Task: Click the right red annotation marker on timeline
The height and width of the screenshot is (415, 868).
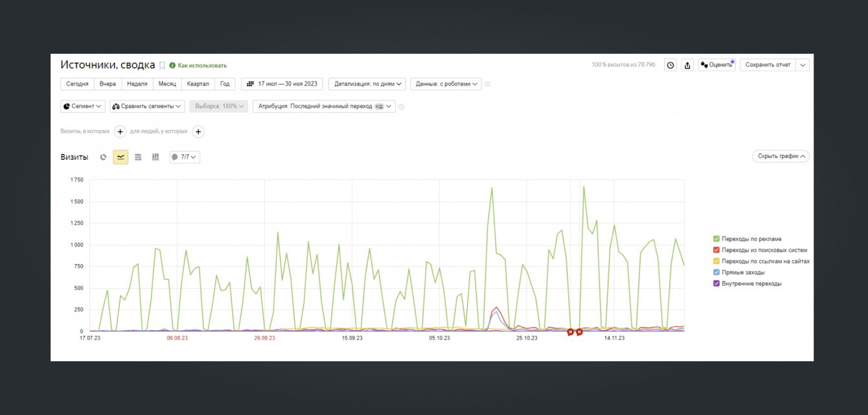Action: tap(579, 332)
